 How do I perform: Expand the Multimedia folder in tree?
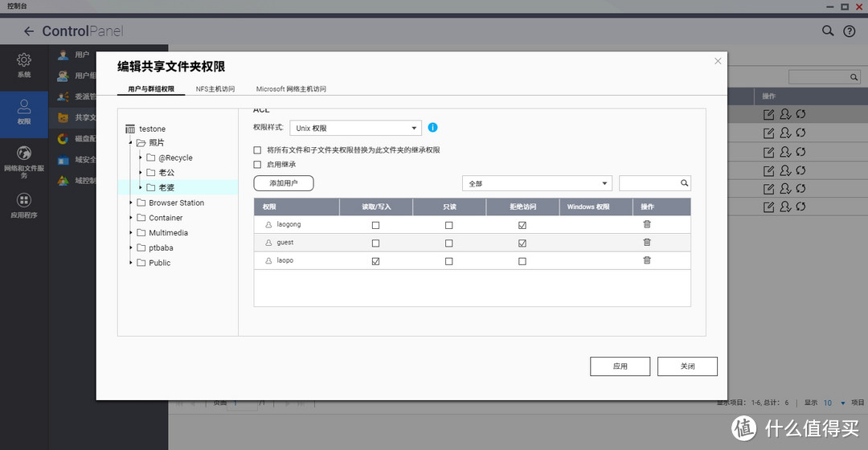point(132,233)
